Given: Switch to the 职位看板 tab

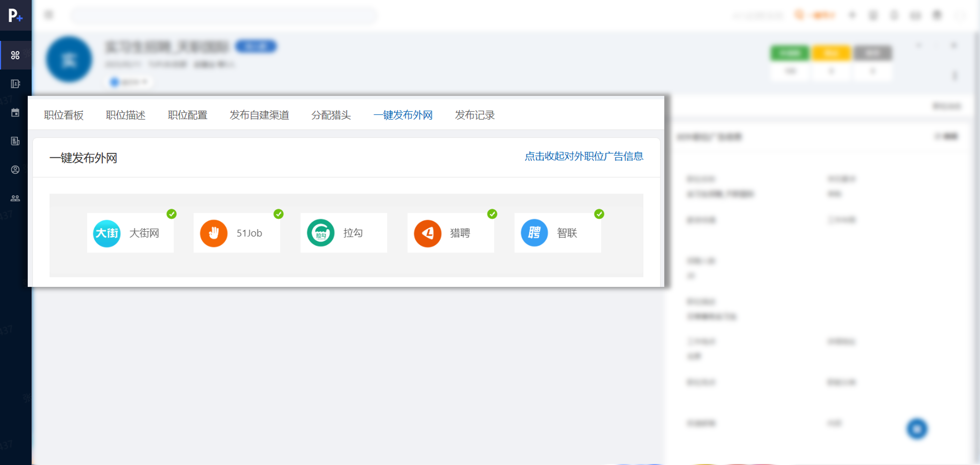Looking at the screenshot, I should [x=64, y=115].
